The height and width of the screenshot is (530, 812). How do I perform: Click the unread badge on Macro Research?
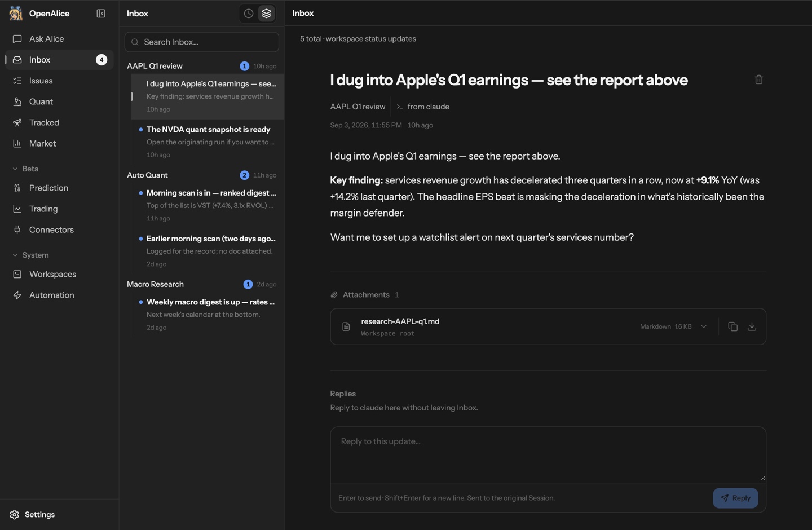coord(248,284)
